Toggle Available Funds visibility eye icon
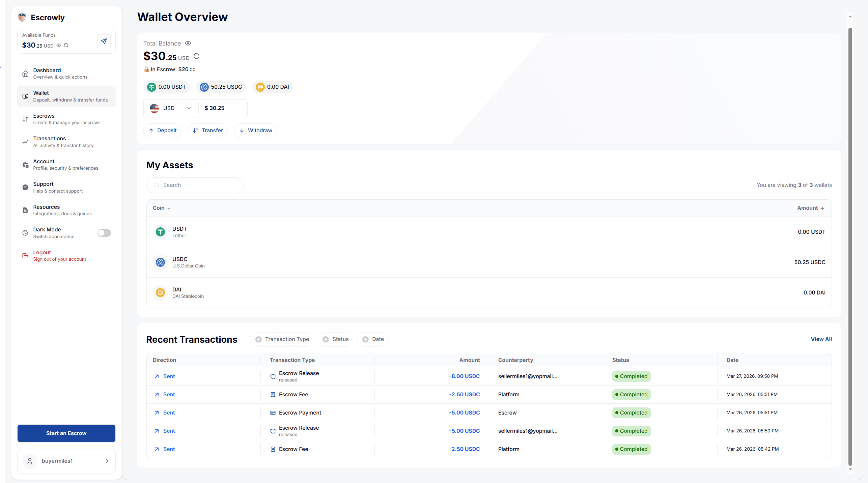The height and width of the screenshot is (483, 868). click(59, 45)
